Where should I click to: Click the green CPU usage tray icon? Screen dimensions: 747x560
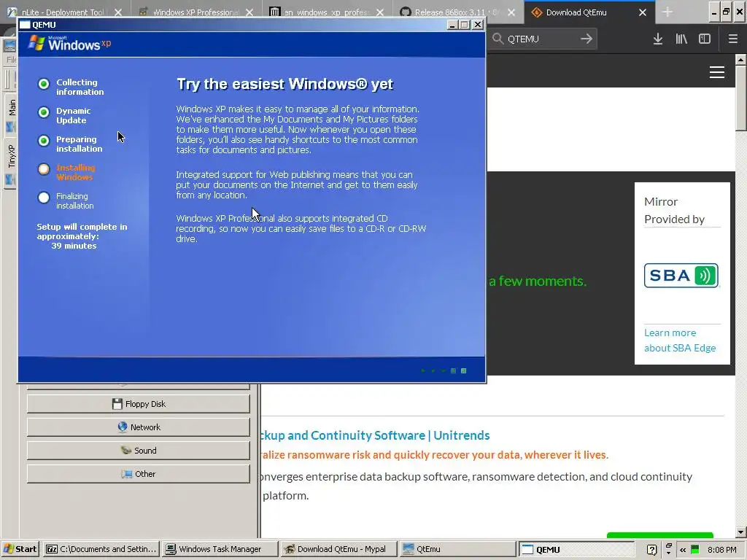695,550
